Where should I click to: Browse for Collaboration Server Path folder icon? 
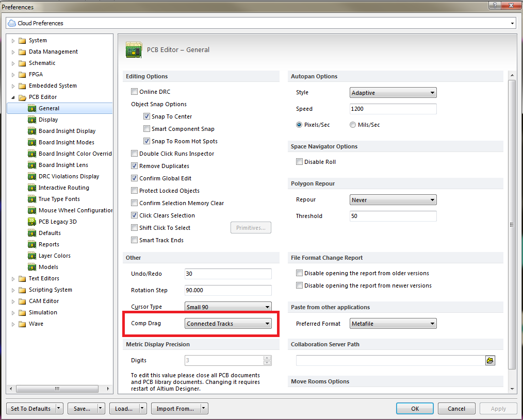[490, 360]
